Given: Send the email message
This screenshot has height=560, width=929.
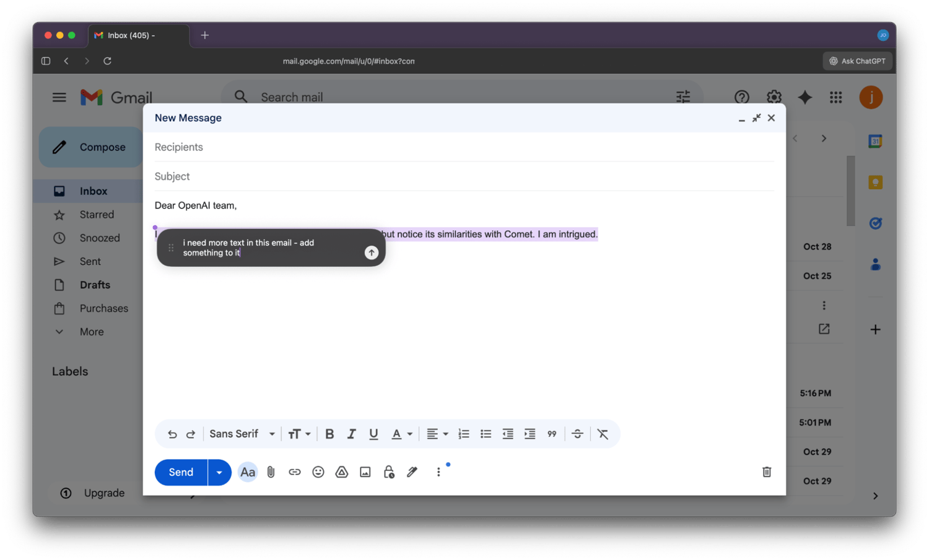Looking at the screenshot, I should coord(181,472).
